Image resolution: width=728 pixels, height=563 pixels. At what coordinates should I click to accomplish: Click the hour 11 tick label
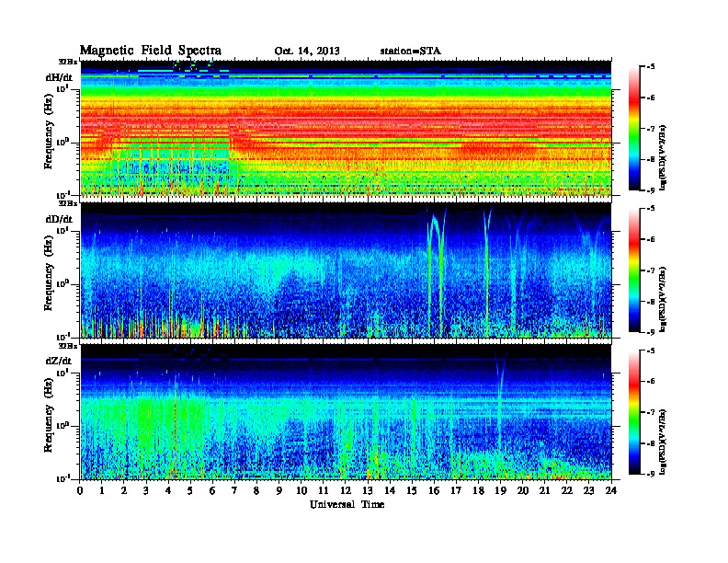click(324, 490)
